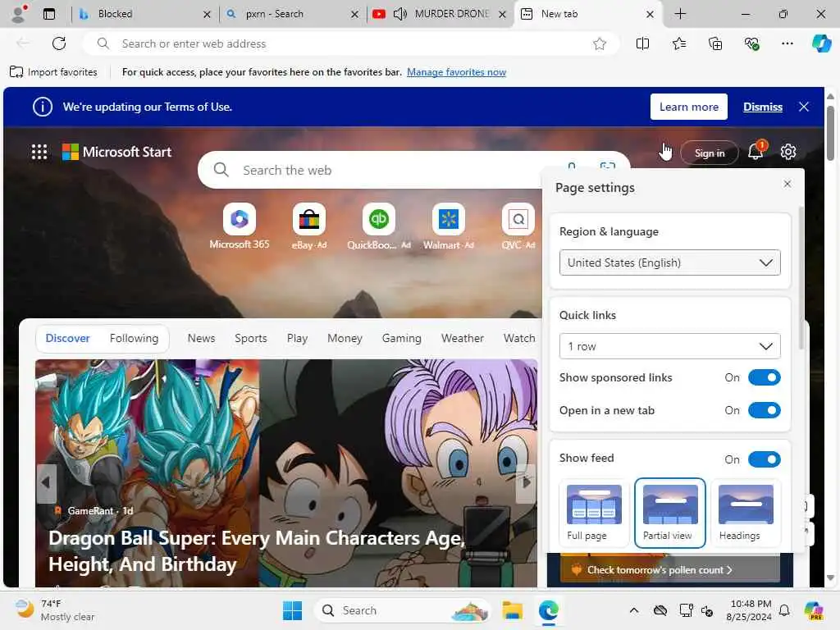Dismiss the Terms of Use banner link
This screenshot has width=840, height=630.
(x=763, y=107)
